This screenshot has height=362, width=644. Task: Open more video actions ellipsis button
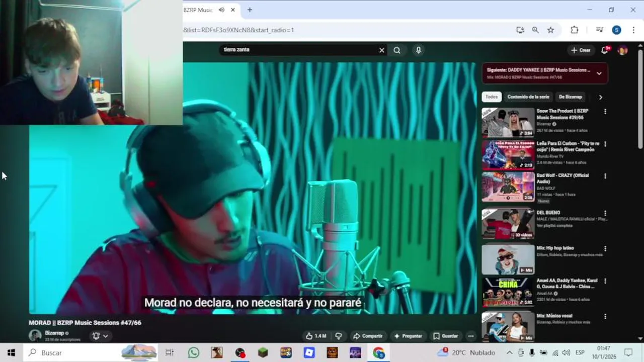coord(471,336)
